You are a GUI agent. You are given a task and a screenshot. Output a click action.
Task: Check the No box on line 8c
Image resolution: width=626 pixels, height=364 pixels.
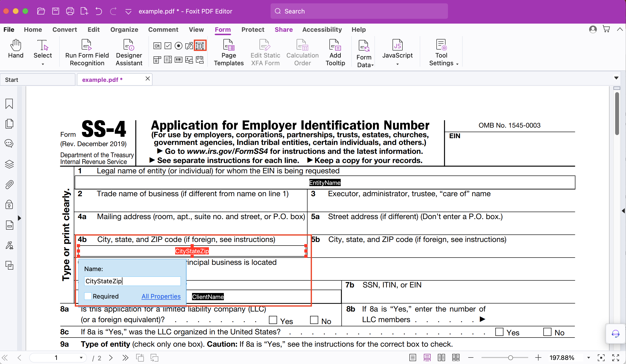point(547,332)
